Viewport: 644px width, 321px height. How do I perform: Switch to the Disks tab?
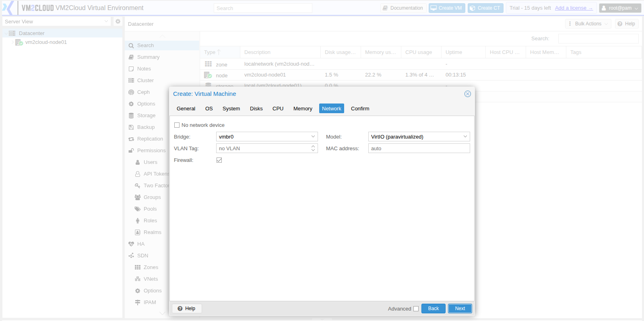[256, 109]
